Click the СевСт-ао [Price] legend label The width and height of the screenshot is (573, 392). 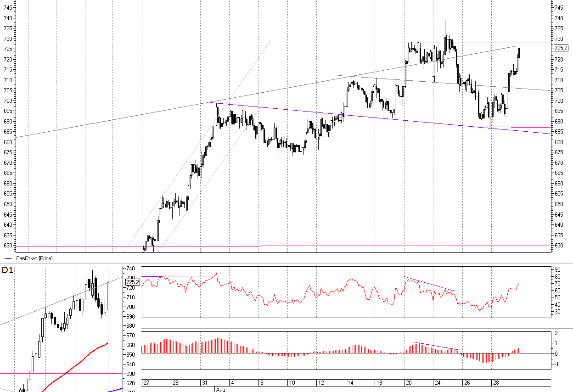click(34, 258)
